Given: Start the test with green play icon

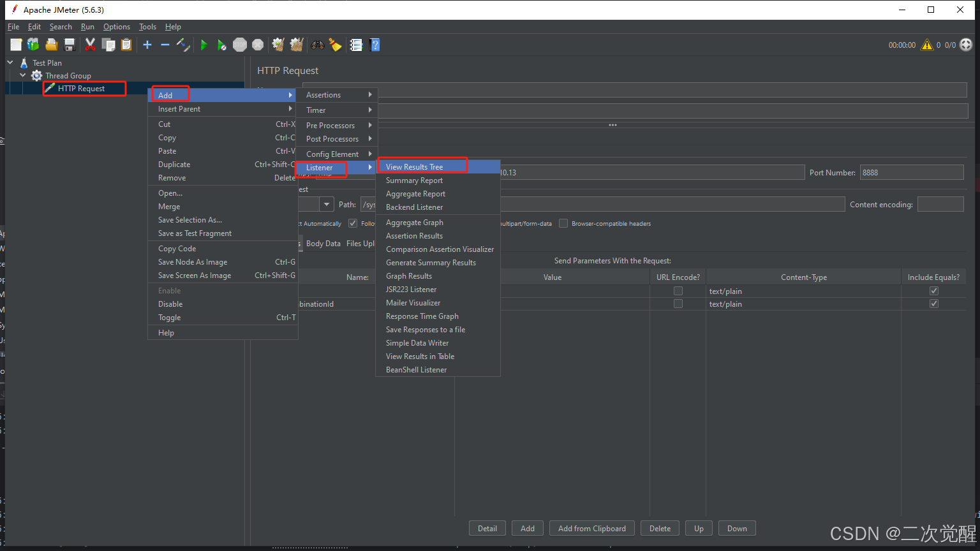Looking at the screenshot, I should click(204, 45).
